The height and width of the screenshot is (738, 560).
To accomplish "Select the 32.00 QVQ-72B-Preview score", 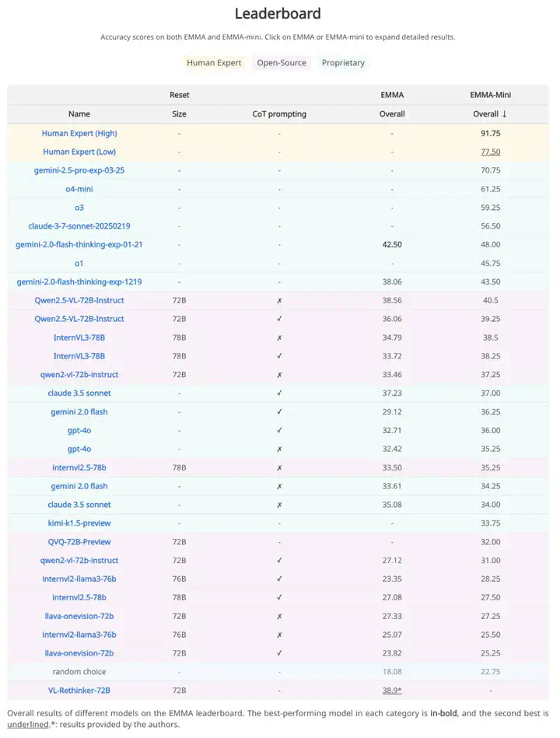I will [490, 542].
